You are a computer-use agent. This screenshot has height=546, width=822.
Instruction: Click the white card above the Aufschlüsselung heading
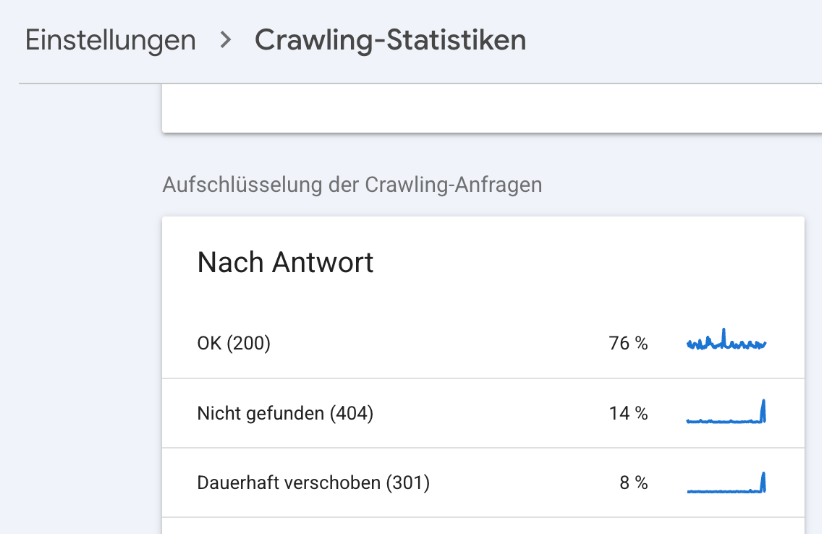tap(492, 108)
